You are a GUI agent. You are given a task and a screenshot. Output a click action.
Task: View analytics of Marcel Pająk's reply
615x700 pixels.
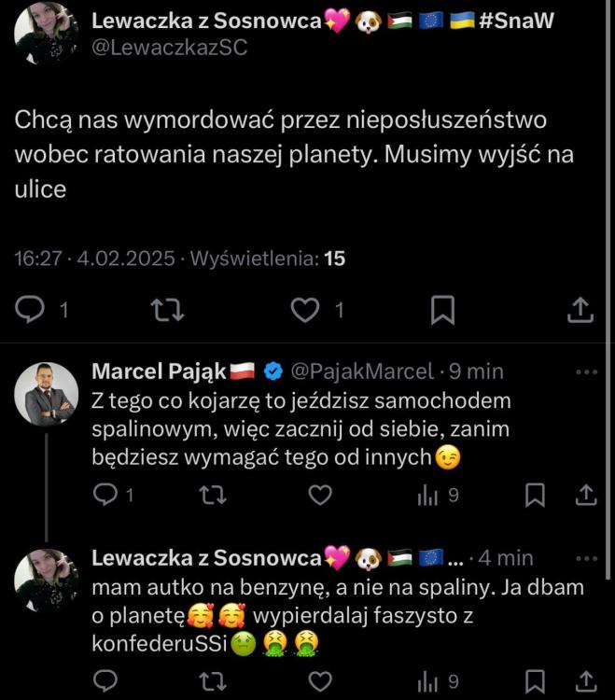coord(427,495)
